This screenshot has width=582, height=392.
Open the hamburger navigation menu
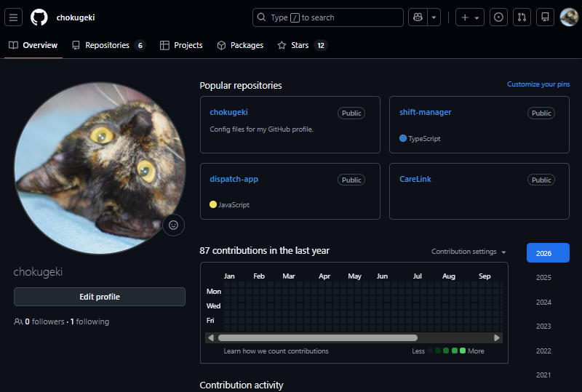click(x=14, y=17)
